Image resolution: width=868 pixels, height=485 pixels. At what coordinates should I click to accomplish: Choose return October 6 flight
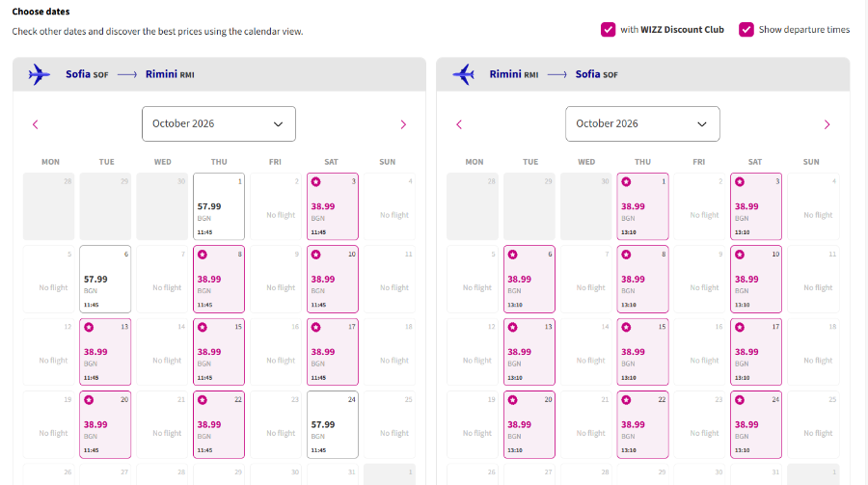point(529,279)
